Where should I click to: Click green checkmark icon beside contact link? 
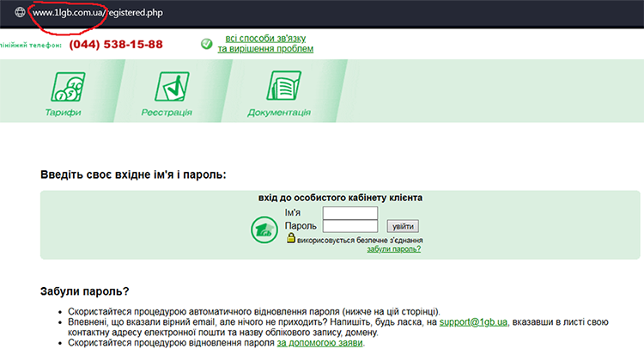(207, 44)
